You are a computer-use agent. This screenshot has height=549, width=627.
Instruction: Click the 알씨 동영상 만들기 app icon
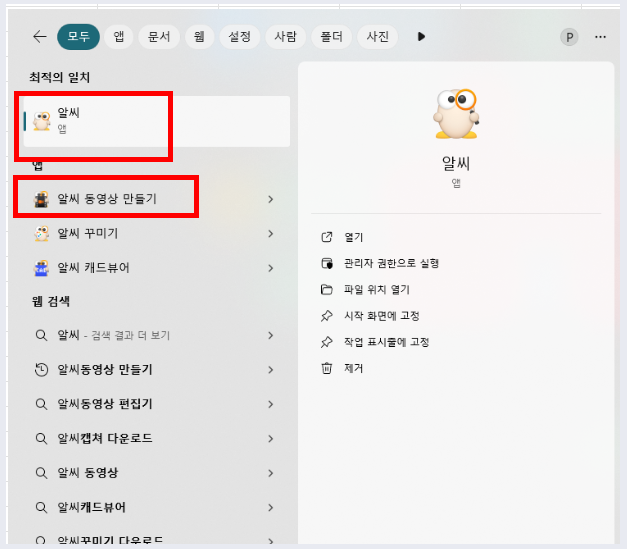(41, 199)
